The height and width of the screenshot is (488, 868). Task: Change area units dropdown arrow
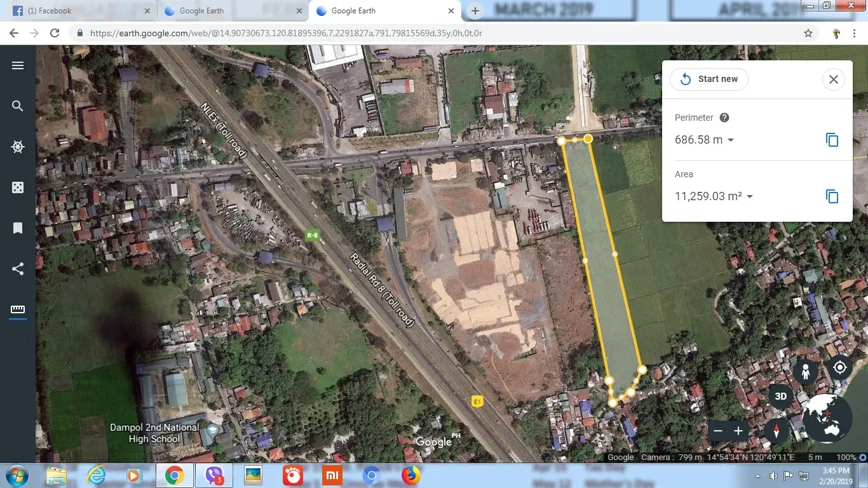[750, 197]
